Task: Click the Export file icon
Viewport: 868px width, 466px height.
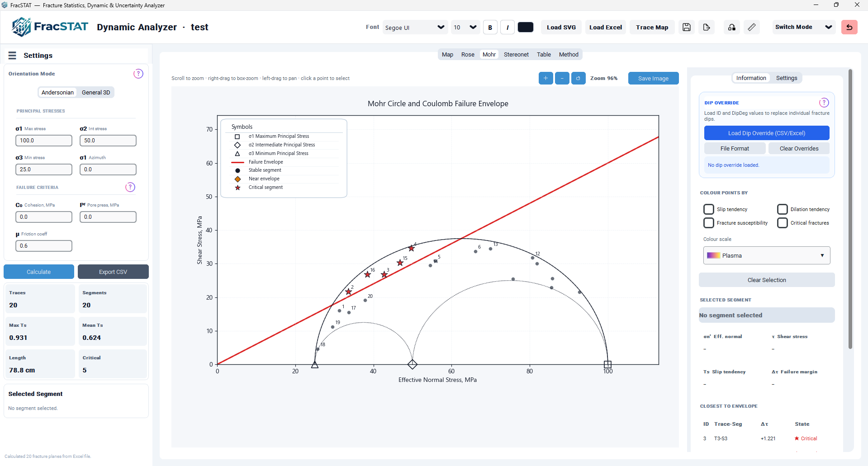Action: pyautogui.click(x=707, y=27)
